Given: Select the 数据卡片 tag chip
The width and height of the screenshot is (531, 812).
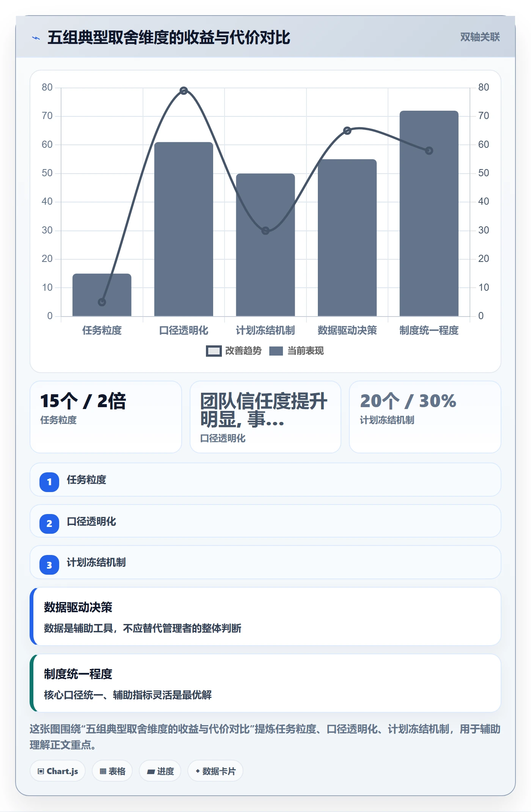Looking at the screenshot, I should tap(215, 771).
